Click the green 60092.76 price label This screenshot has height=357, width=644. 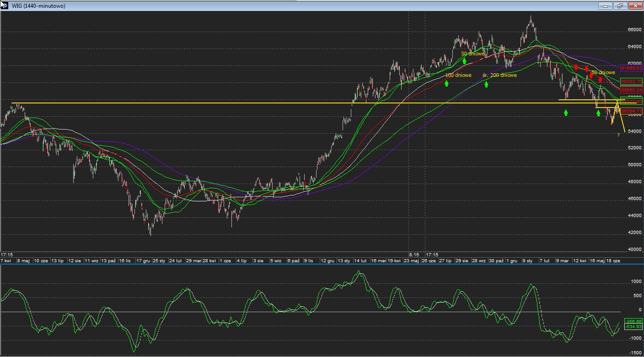pos(632,81)
